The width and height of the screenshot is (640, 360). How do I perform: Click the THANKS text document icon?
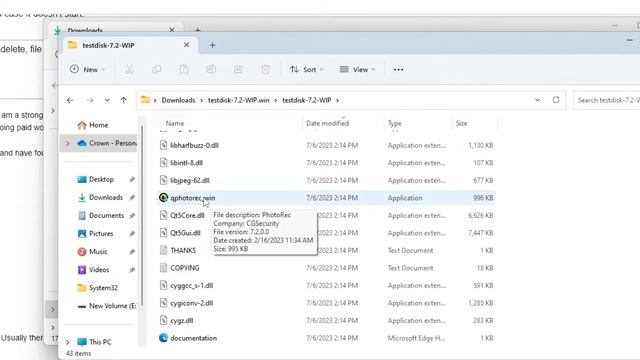(x=163, y=250)
